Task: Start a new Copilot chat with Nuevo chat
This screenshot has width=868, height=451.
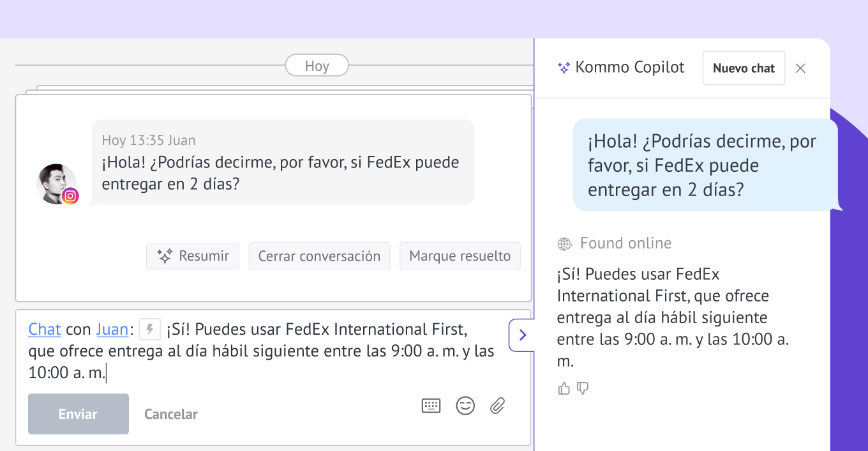Action: [x=744, y=68]
